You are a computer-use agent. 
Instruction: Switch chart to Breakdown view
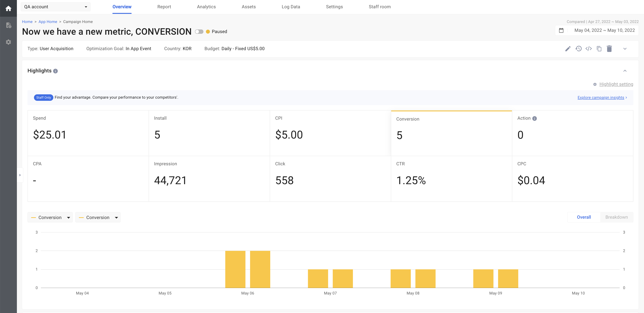[x=616, y=217]
